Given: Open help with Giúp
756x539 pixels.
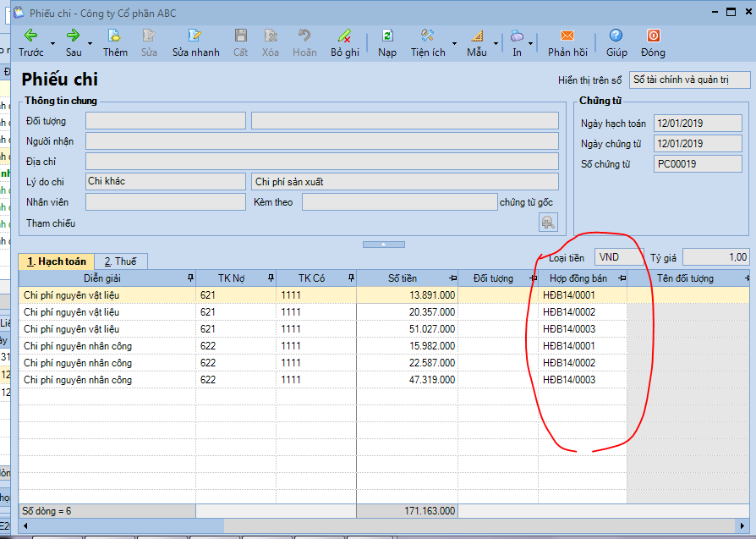Looking at the screenshot, I should [616, 43].
